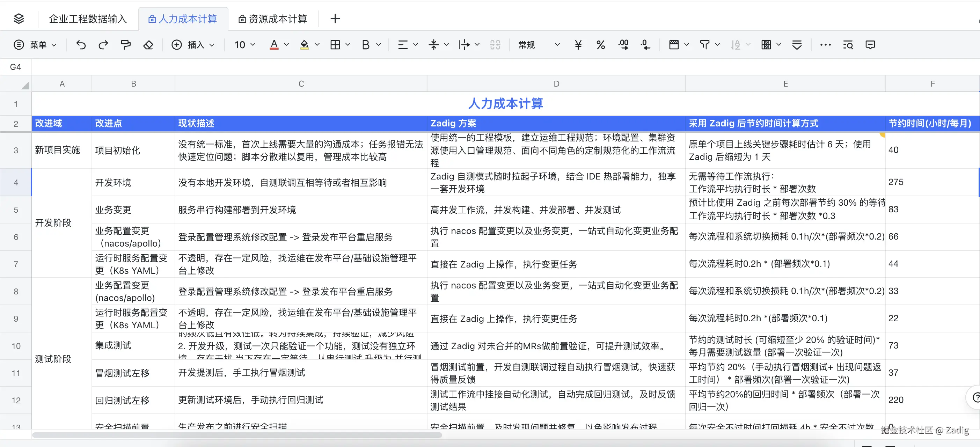Click the find and search icon
This screenshot has width=980, height=447.
tap(848, 45)
